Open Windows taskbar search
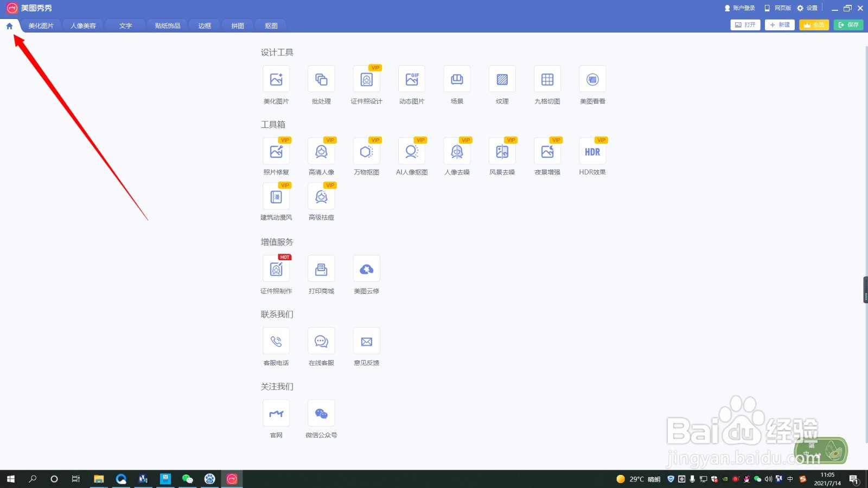This screenshot has height=488, width=868. [33, 479]
